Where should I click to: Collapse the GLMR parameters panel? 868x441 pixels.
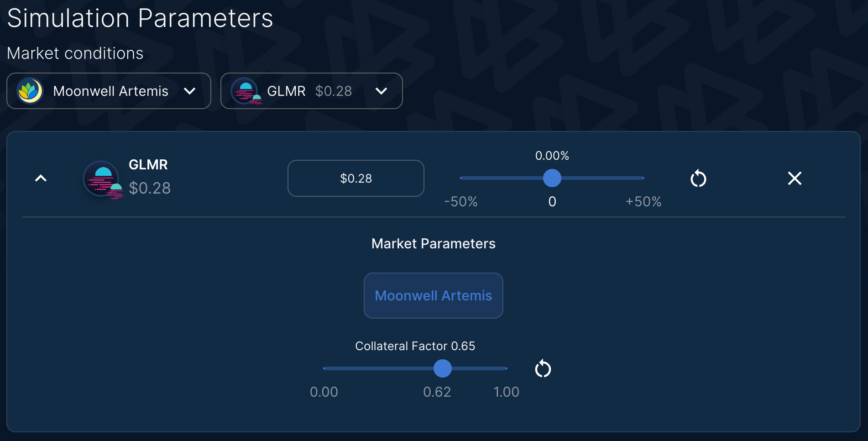coord(41,178)
